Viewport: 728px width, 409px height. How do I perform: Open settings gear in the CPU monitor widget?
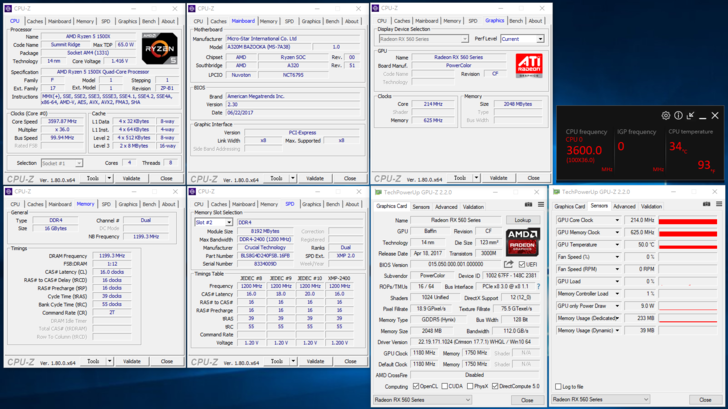(666, 116)
